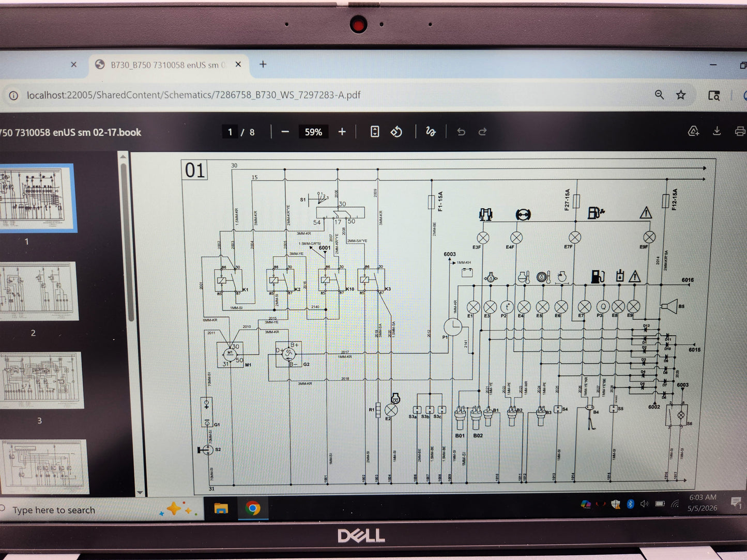The height and width of the screenshot is (560, 747).
Task: Rotate the PDF counterclockwise
Action: click(397, 132)
